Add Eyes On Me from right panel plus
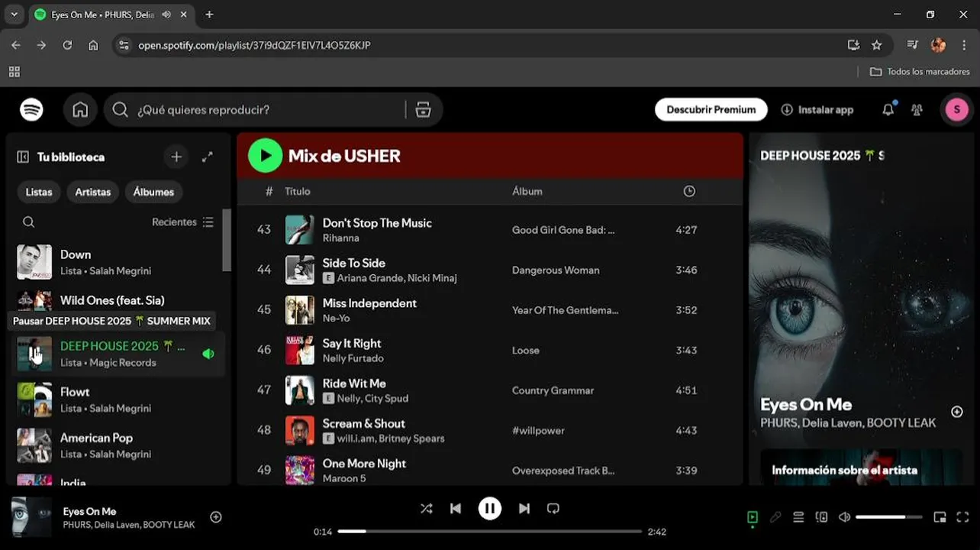This screenshot has width=980, height=550. click(956, 412)
